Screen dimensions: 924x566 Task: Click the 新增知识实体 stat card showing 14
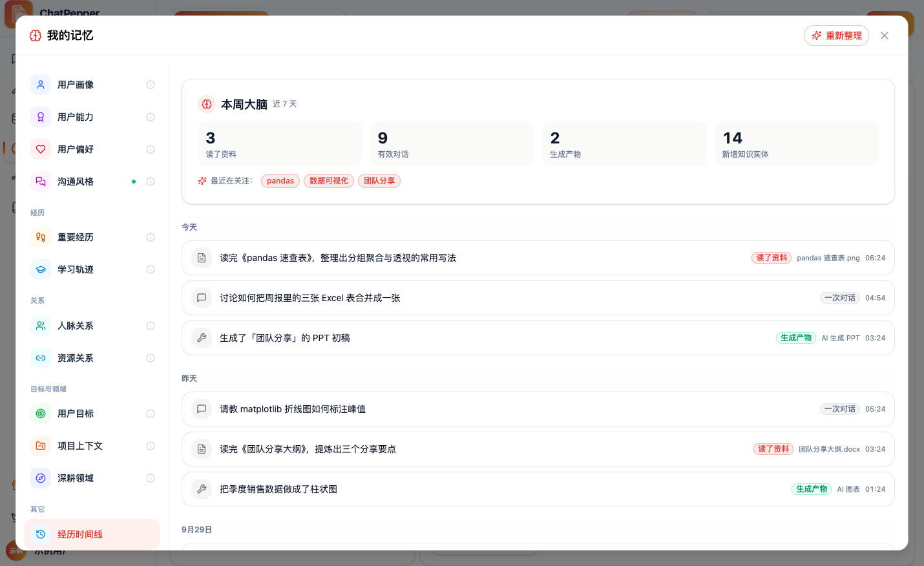(797, 143)
